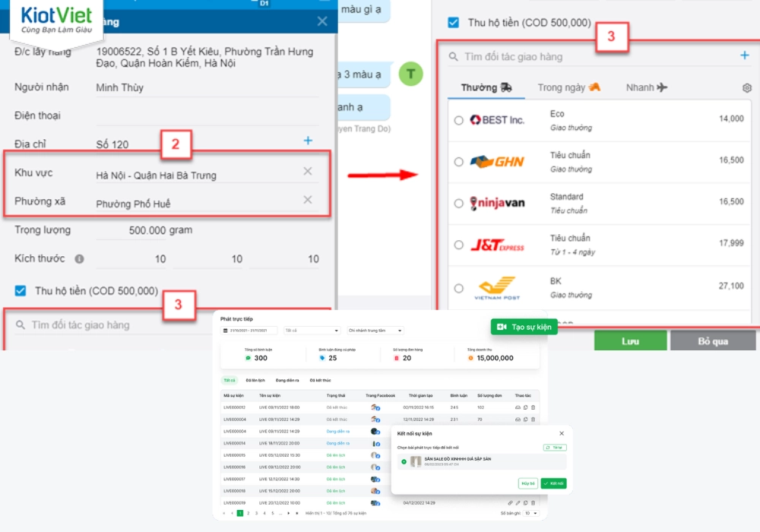760x532 pixels.
Task: Select the Đang diễn ra event tab
Action: tap(287, 380)
